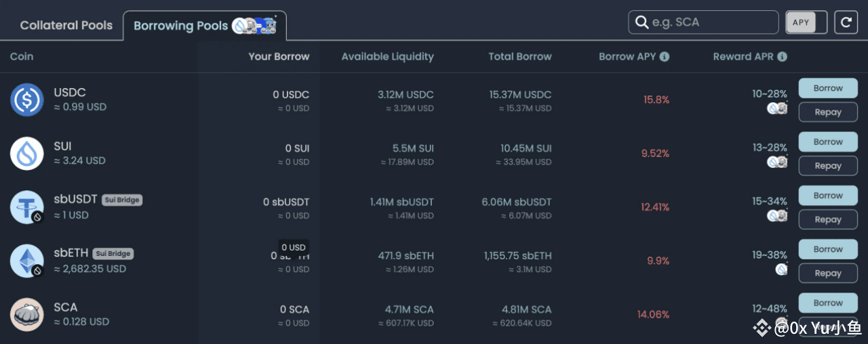
Task: Click the Borrow APY info icon
Action: click(665, 57)
